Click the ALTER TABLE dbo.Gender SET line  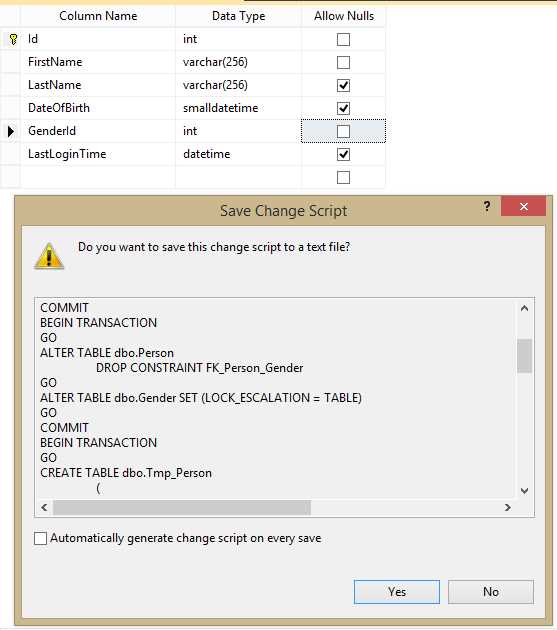click(201, 398)
